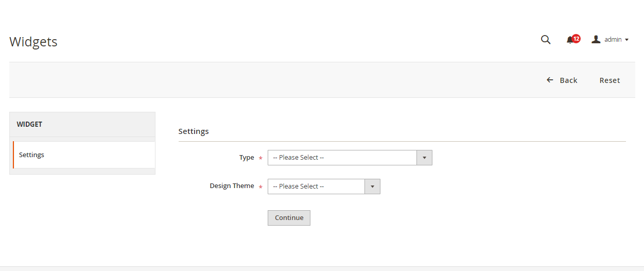Screen dimensions: 644x271
Task: Click the WIDGET panel header
Action: click(x=82, y=124)
